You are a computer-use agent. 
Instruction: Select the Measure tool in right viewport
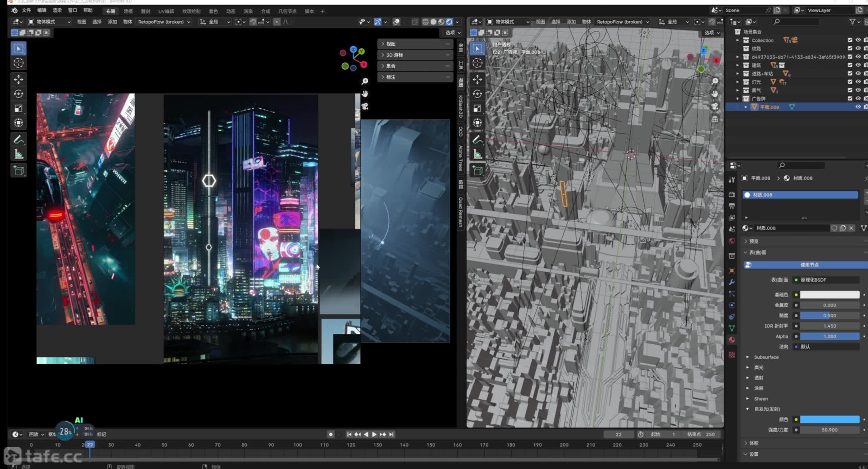(x=477, y=154)
